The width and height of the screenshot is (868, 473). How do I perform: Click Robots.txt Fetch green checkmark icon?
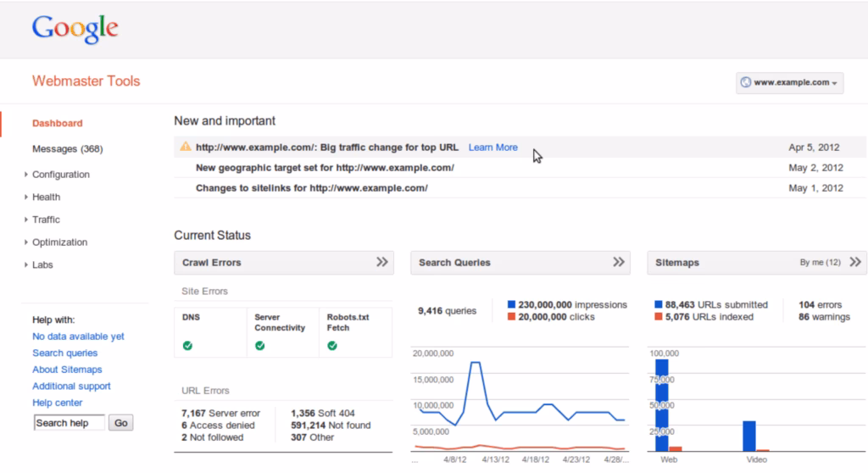tap(332, 346)
